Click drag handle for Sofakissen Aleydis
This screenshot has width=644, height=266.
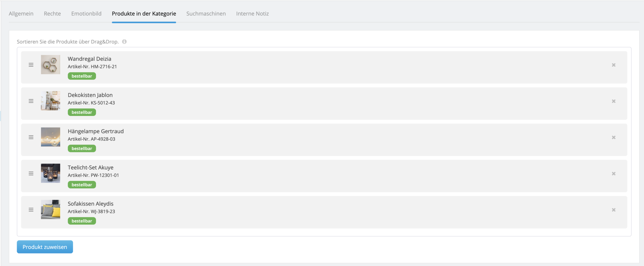pyautogui.click(x=31, y=210)
